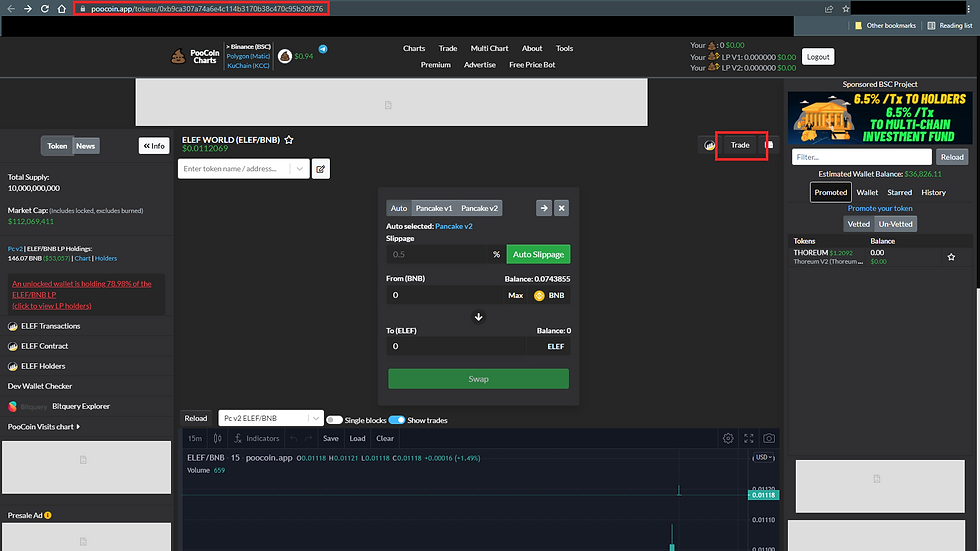Click the PooCoin Charts logo

click(196, 57)
